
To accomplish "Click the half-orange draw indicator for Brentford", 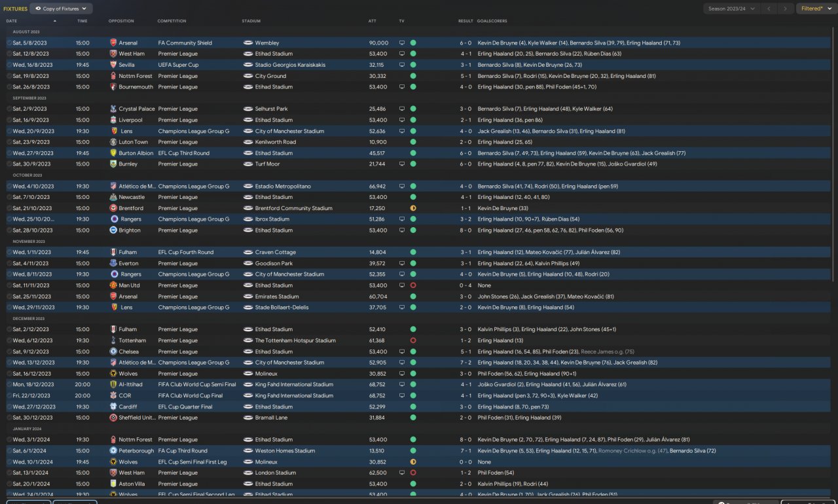I will pyautogui.click(x=413, y=208).
